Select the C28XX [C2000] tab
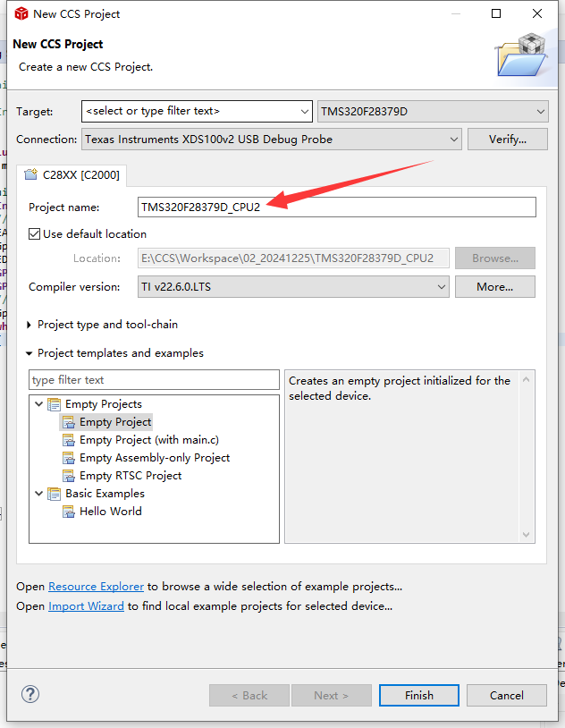 72,175
